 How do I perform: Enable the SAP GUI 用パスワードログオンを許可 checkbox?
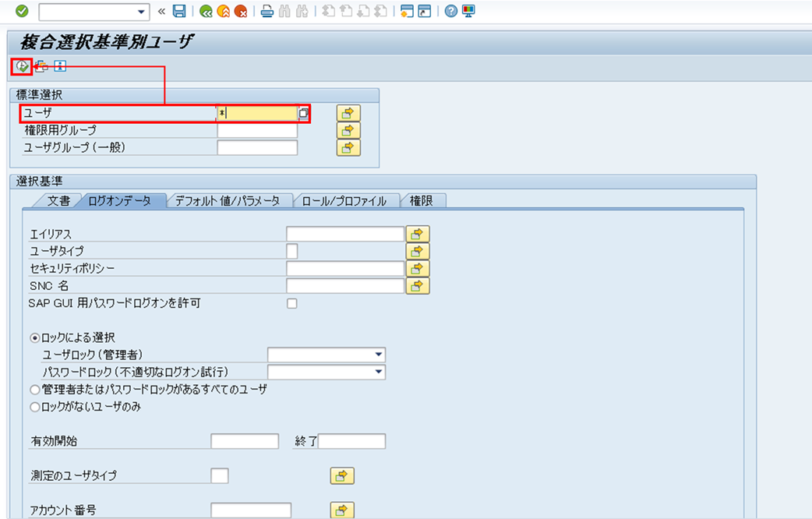(x=291, y=303)
